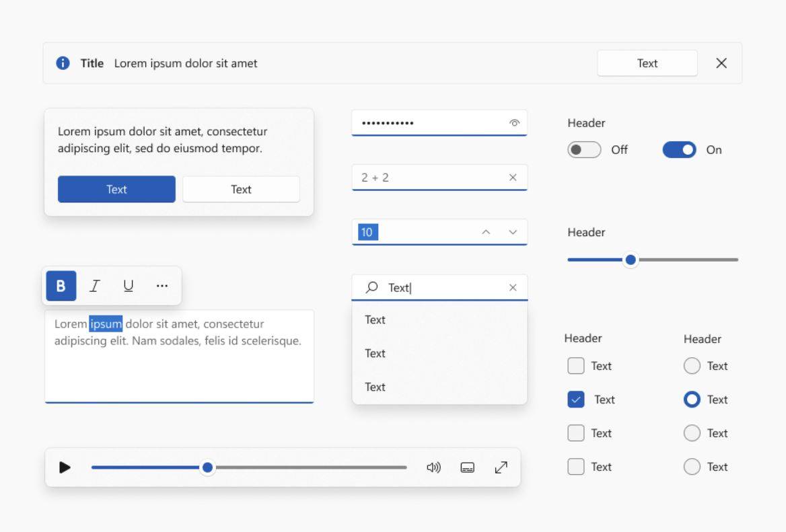Click the Text button in the info banner
Viewport: 786px width, 532px height.
click(647, 63)
